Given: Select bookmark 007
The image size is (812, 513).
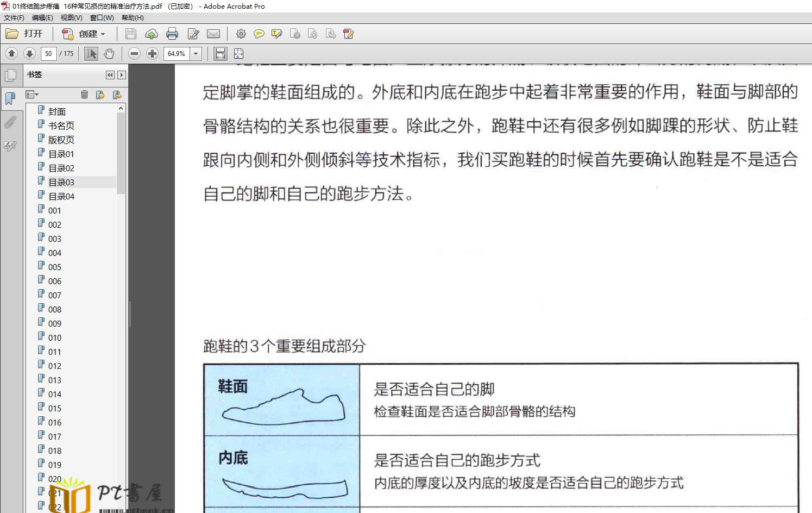Looking at the screenshot, I should point(54,295).
